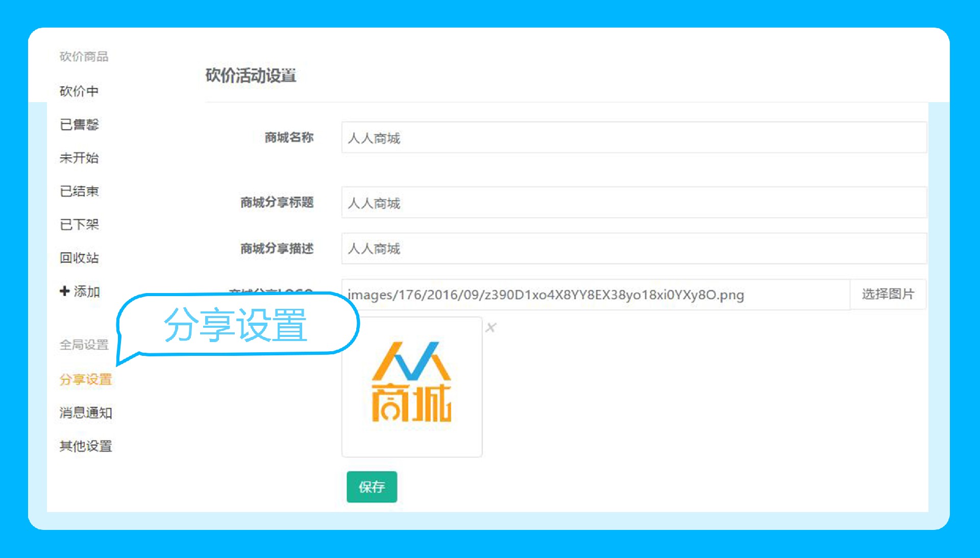Open 消息通知 settings

coord(85,413)
